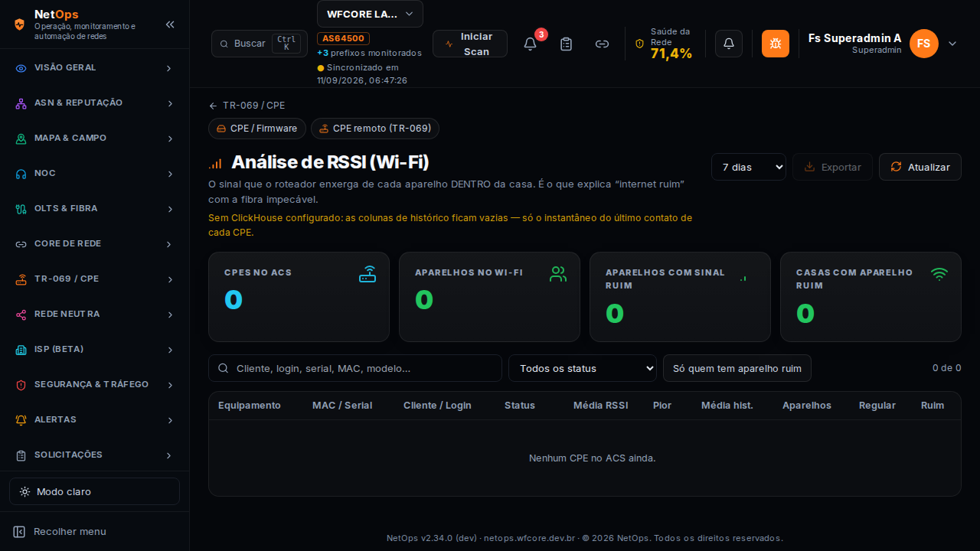Image resolution: width=980 pixels, height=551 pixels.
Task: Switch to the CPE remoto (TR-069) tab
Action: tap(375, 129)
